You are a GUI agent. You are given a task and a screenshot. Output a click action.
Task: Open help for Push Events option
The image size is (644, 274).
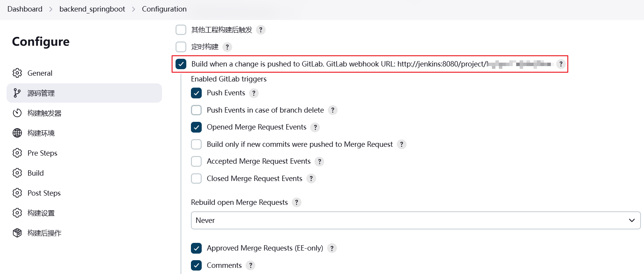click(x=254, y=93)
